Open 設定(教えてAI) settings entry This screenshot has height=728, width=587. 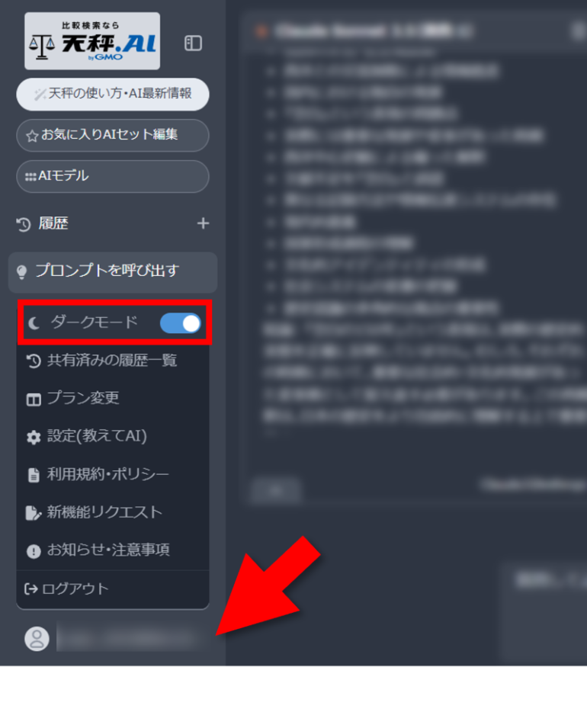pyautogui.click(x=113, y=437)
